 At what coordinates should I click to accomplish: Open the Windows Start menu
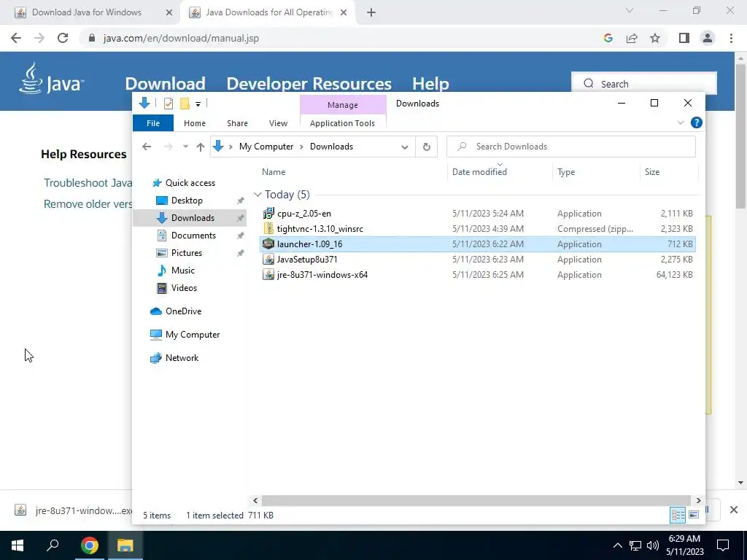pyautogui.click(x=18, y=545)
